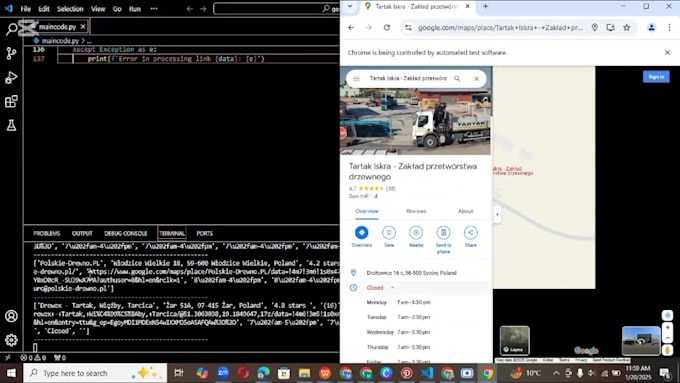Click Chrome forward navigation button

click(x=369, y=28)
